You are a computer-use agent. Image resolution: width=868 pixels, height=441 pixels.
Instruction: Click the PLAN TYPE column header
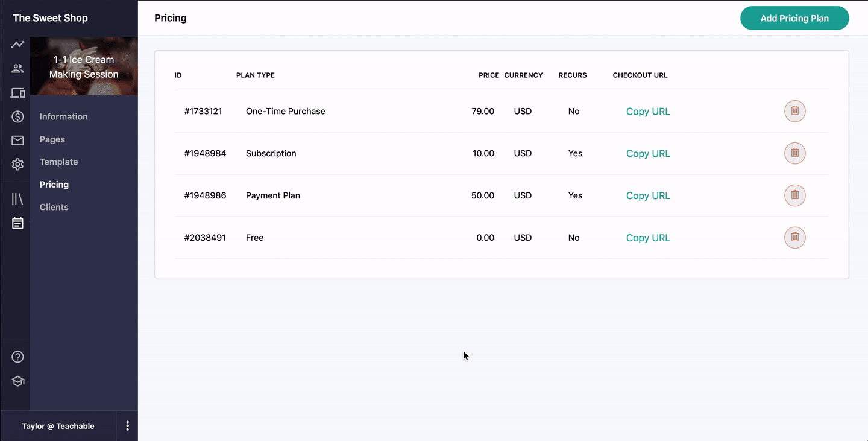pyautogui.click(x=256, y=75)
